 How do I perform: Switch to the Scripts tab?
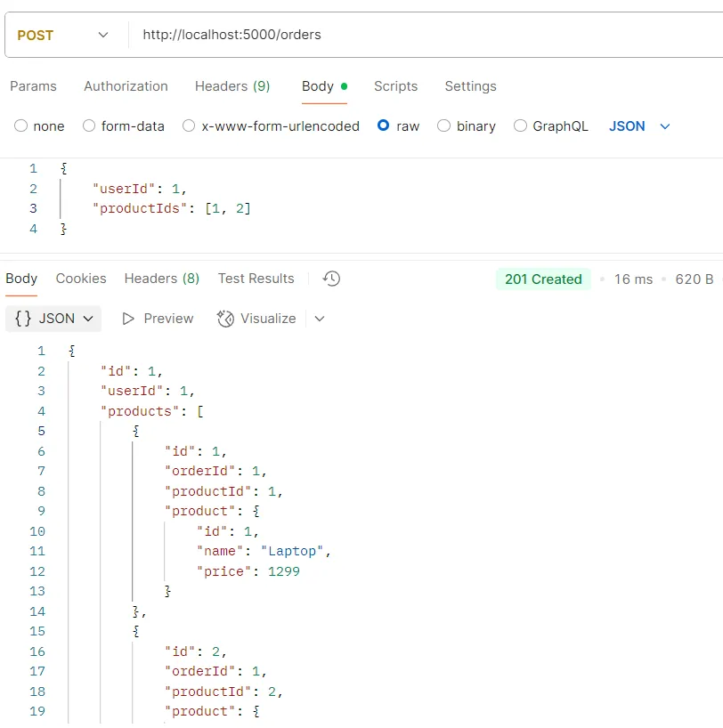click(395, 86)
